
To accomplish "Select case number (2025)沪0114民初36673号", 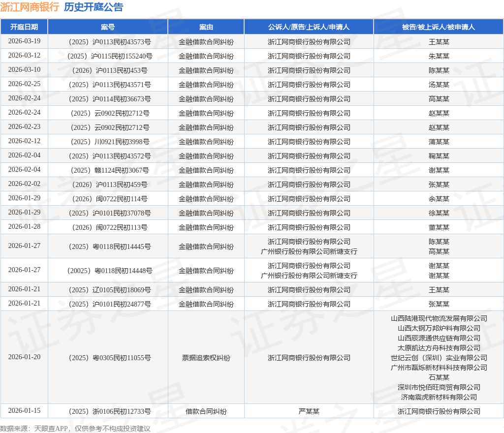I will [x=110, y=99].
